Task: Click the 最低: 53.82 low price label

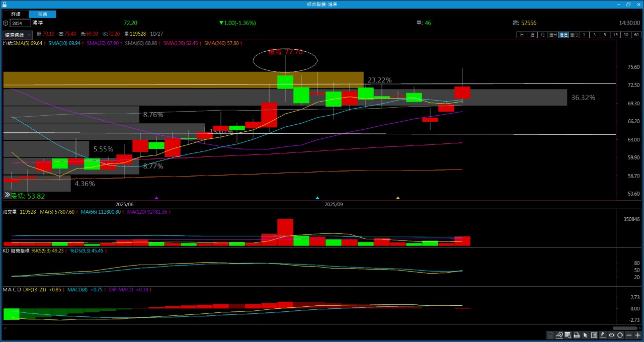Action: pyautogui.click(x=28, y=196)
